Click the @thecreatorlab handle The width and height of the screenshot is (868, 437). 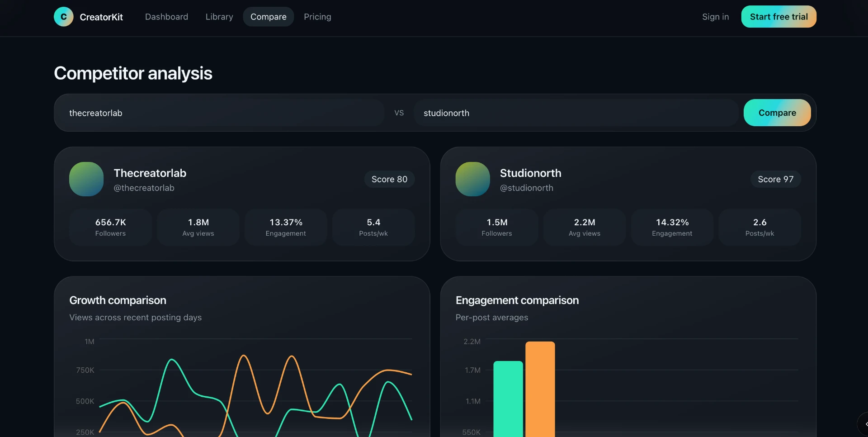pos(144,188)
